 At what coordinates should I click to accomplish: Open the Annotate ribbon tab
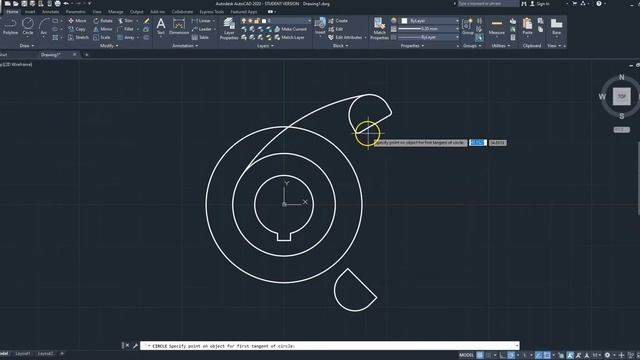tap(50, 12)
